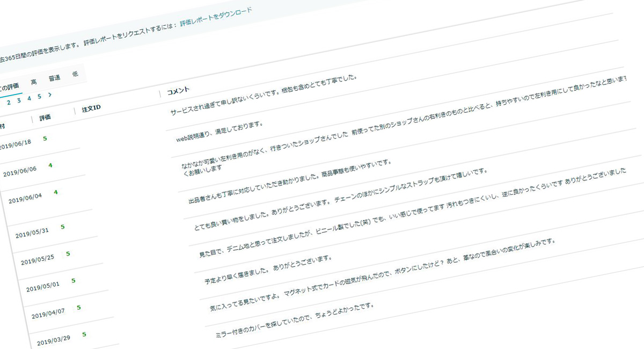
Task: Select the 2019/06/06 date entry
Action: 20,171
